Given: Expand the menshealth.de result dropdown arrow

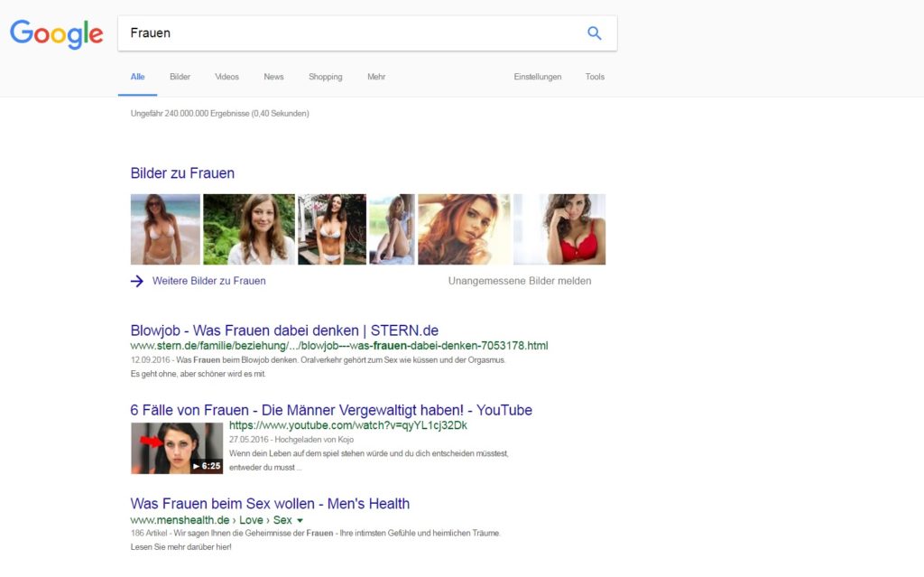Looking at the screenshot, I should tap(300, 520).
